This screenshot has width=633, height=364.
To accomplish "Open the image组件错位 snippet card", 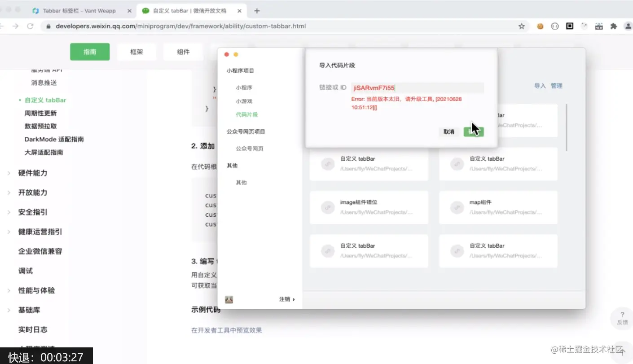I will pos(369,207).
